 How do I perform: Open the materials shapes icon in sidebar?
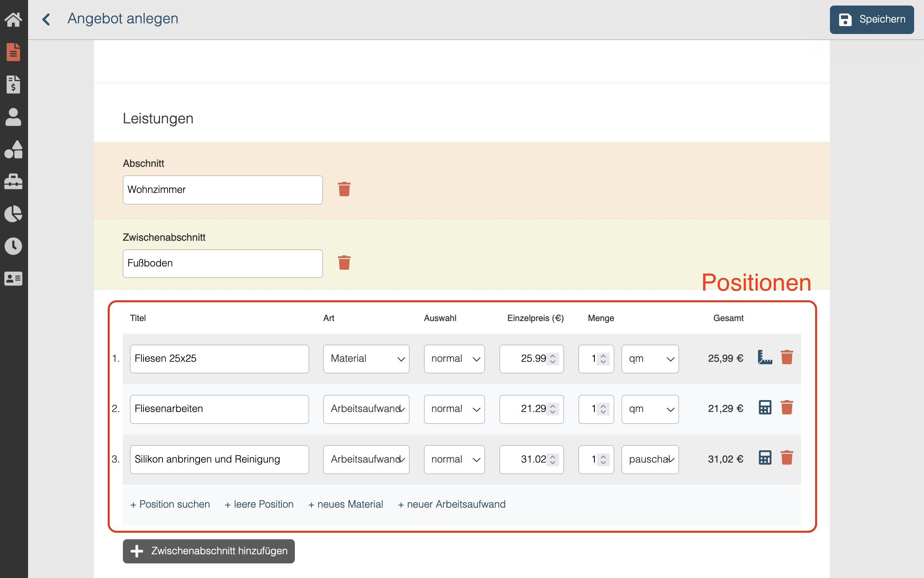(13, 149)
